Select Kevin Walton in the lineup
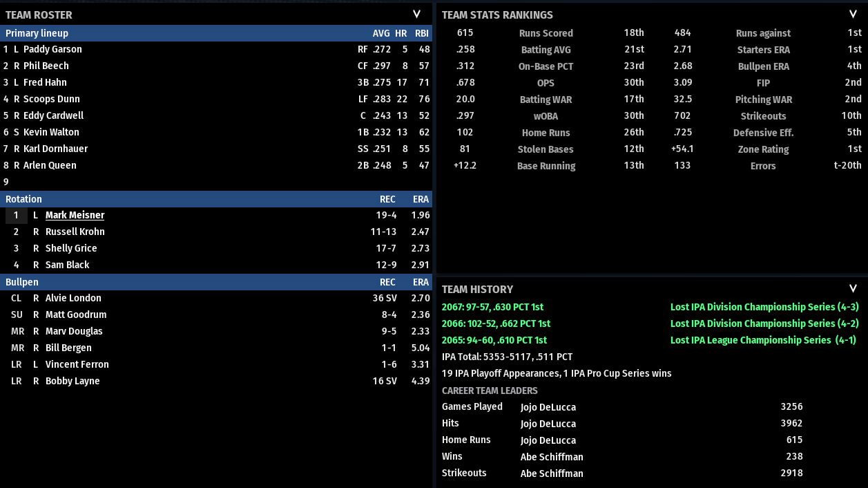 (51, 132)
